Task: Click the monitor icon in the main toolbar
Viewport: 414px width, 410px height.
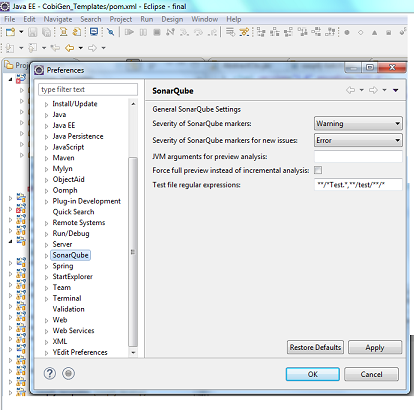Action: [94, 32]
